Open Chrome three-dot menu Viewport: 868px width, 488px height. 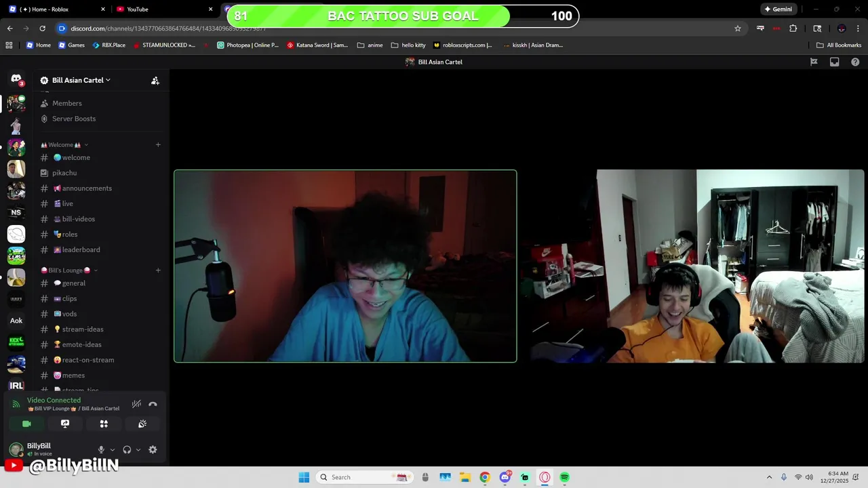point(858,28)
